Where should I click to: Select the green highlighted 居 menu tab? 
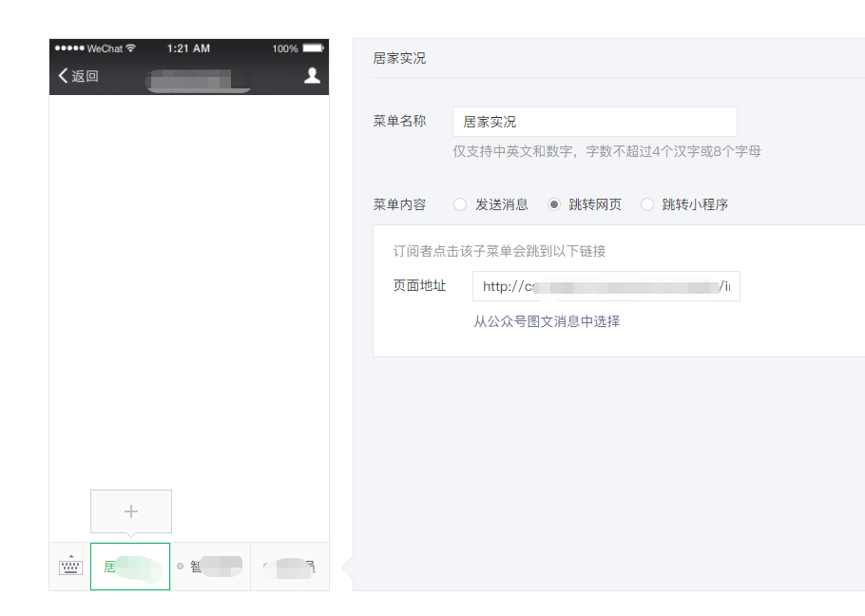tap(130, 567)
